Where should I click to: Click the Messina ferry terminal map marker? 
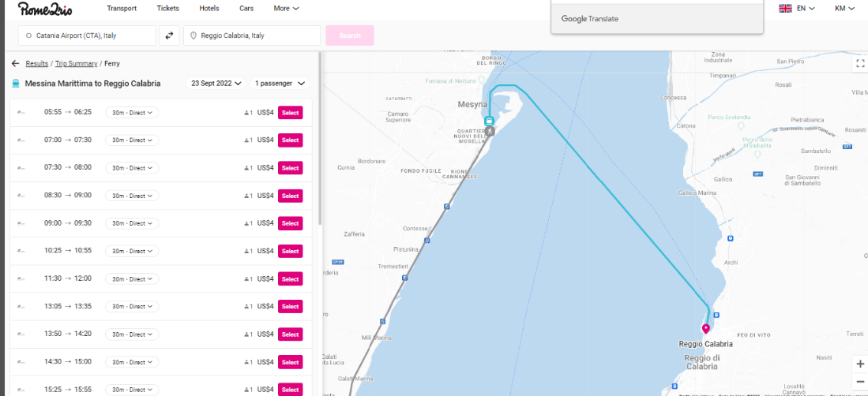point(489,121)
